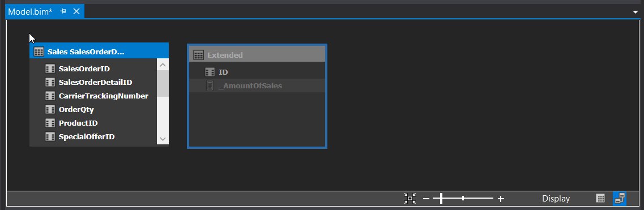This screenshot has width=644, height=210.
Task: Click the column icon next to SpecialOfferID
Action: [50, 136]
